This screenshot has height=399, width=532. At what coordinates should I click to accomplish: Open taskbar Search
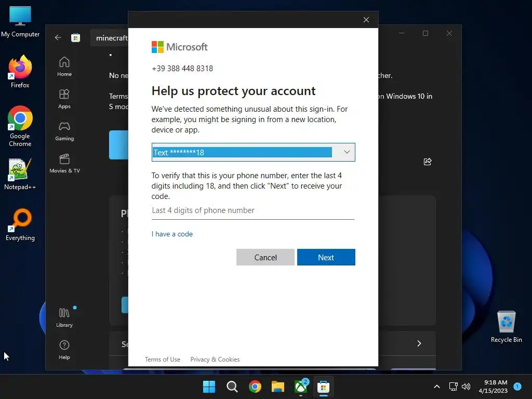tap(232, 387)
